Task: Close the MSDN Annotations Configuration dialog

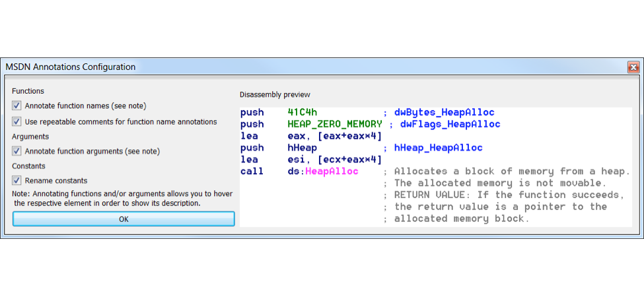Action: click(x=633, y=67)
